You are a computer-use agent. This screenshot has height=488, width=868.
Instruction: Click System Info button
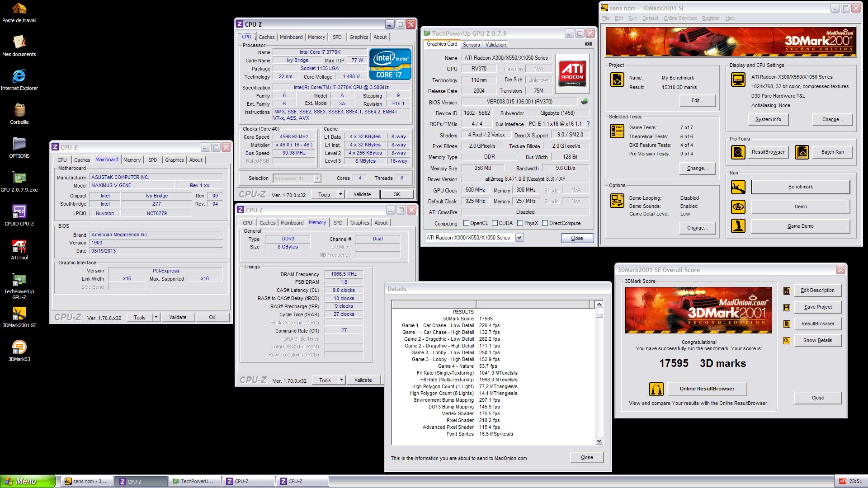tap(768, 119)
